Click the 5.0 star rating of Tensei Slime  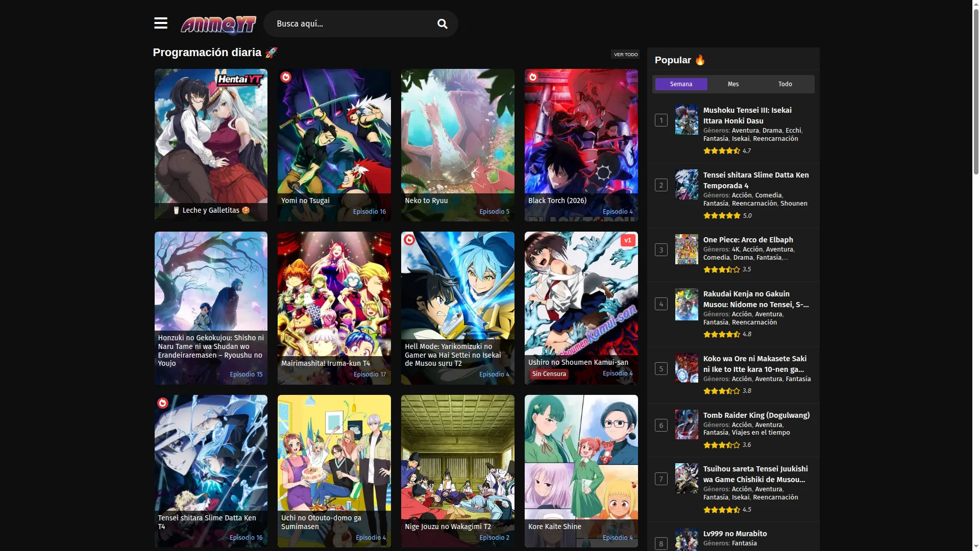[727, 216]
